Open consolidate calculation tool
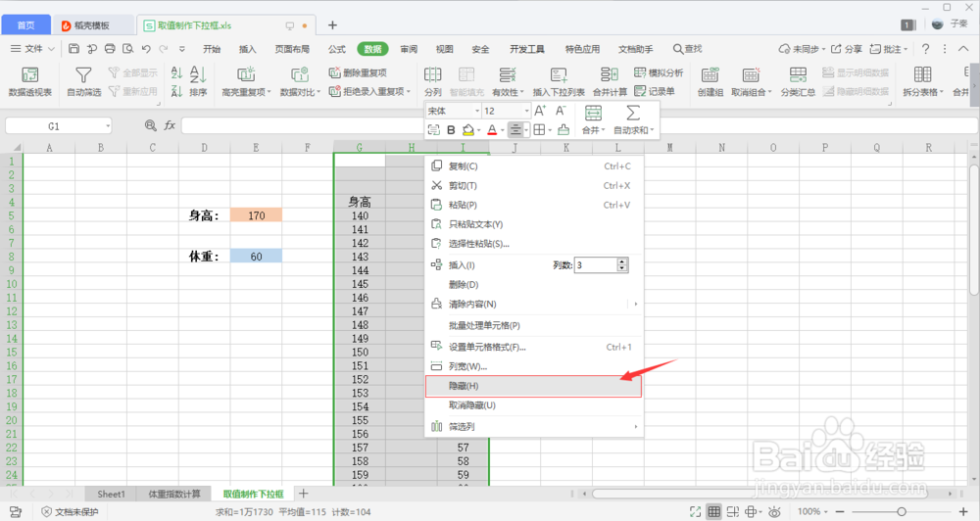 pyautogui.click(x=610, y=81)
